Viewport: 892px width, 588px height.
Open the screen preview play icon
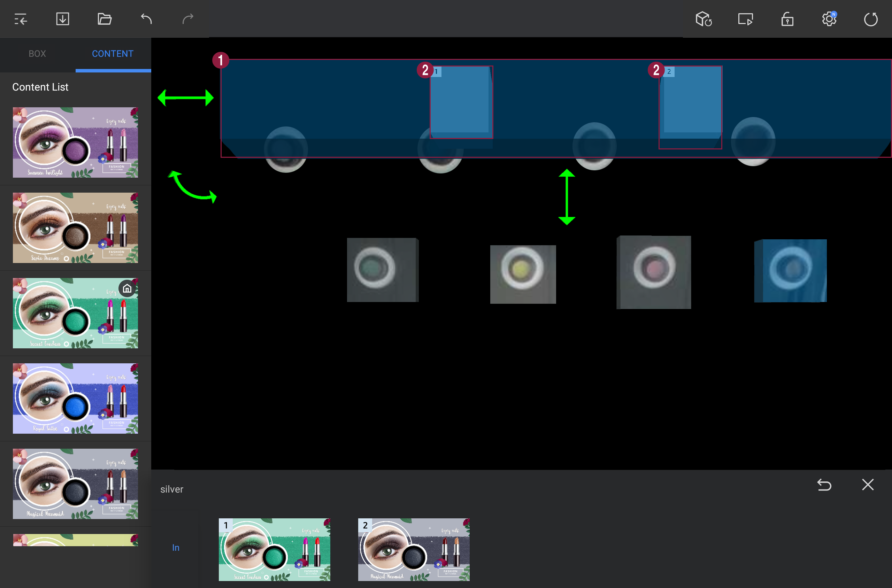745,19
